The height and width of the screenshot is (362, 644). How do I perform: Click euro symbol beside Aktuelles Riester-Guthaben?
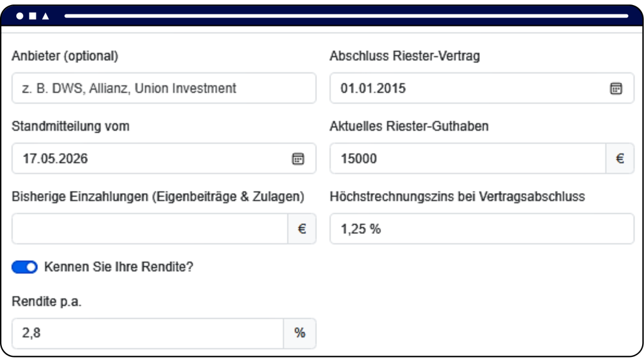(x=619, y=158)
